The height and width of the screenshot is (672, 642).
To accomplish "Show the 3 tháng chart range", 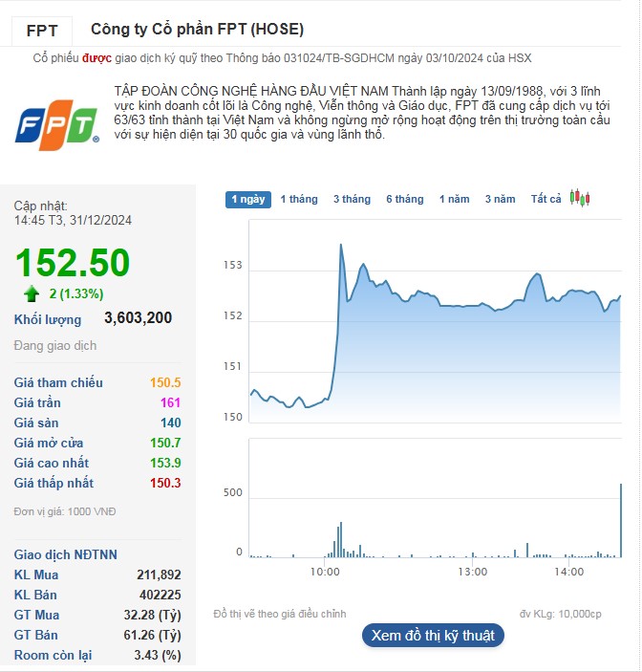I will (352, 199).
